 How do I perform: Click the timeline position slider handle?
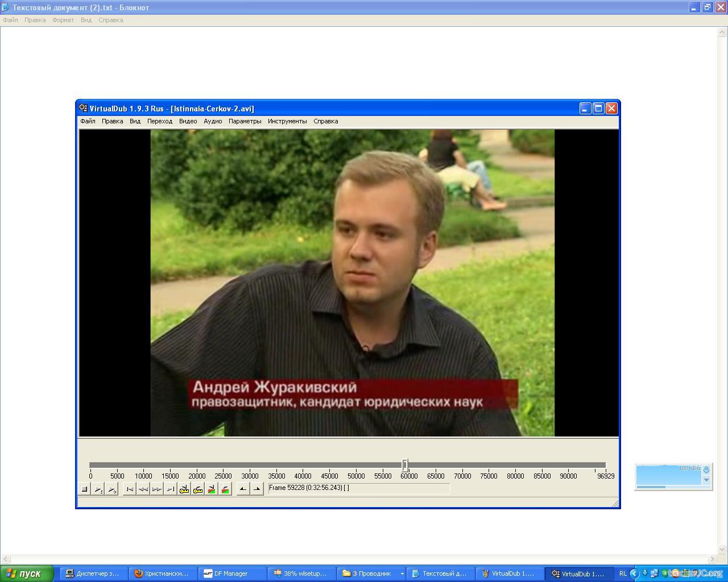405,465
